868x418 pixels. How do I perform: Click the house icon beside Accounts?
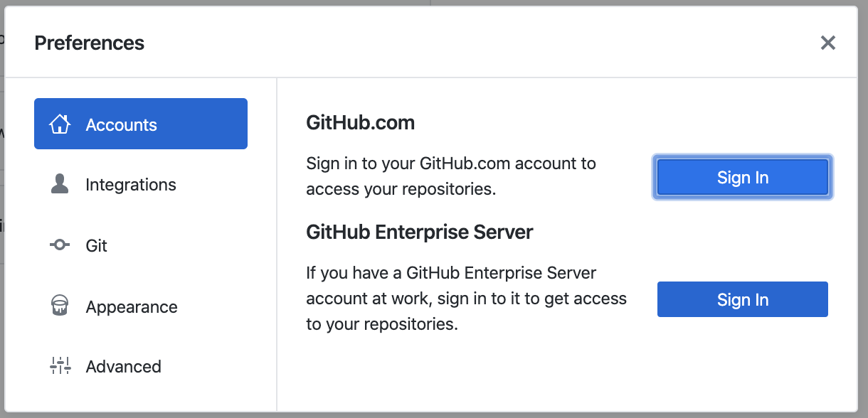(x=60, y=124)
